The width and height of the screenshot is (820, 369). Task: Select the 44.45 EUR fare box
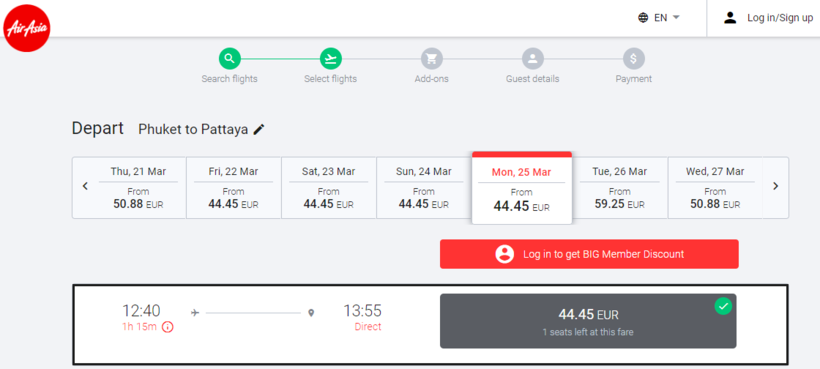click(x=588, y=321)
